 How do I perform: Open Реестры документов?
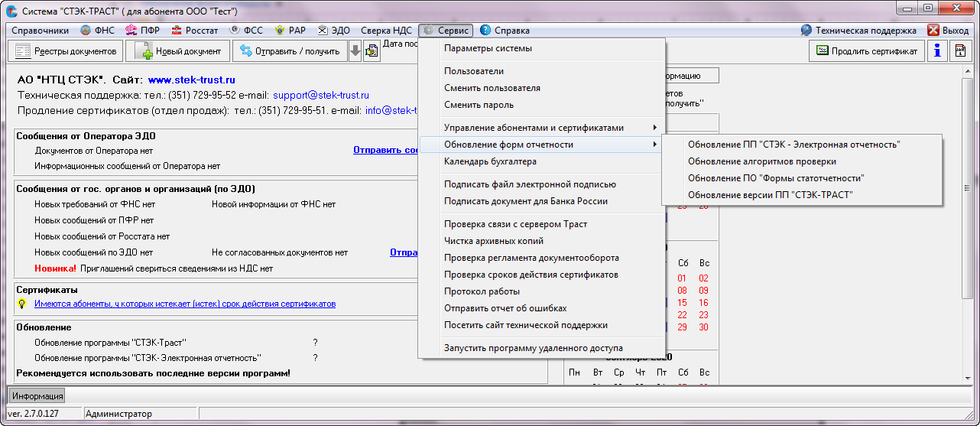pos(65,51)
